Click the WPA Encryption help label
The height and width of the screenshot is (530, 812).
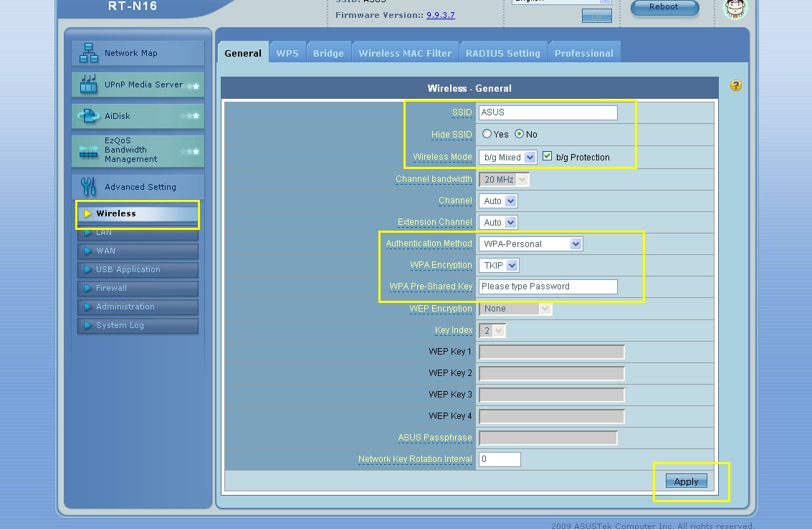pos(441,265)
